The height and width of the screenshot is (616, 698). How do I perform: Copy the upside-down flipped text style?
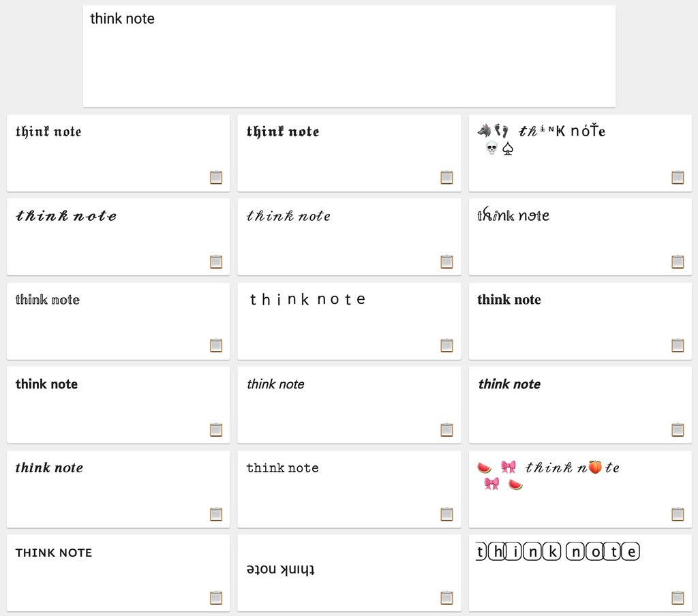pyautogui.click(x=446, y=598)
